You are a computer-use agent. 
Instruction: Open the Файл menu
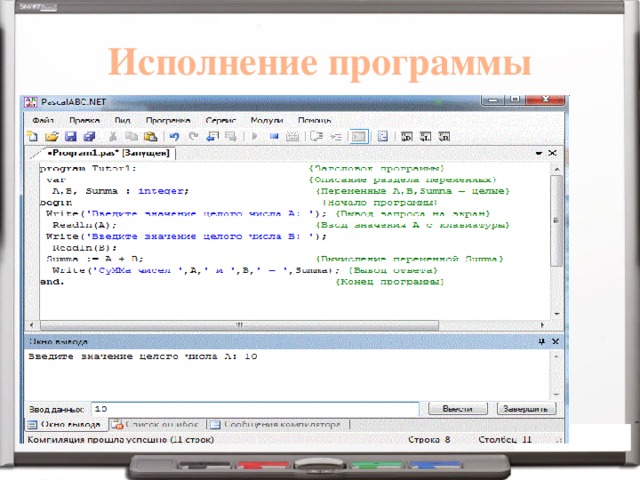tap(43, 120)
